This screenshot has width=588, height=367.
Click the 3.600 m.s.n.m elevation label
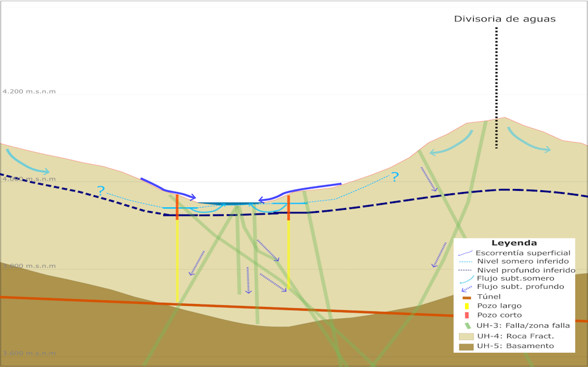[x=29, y=354]
